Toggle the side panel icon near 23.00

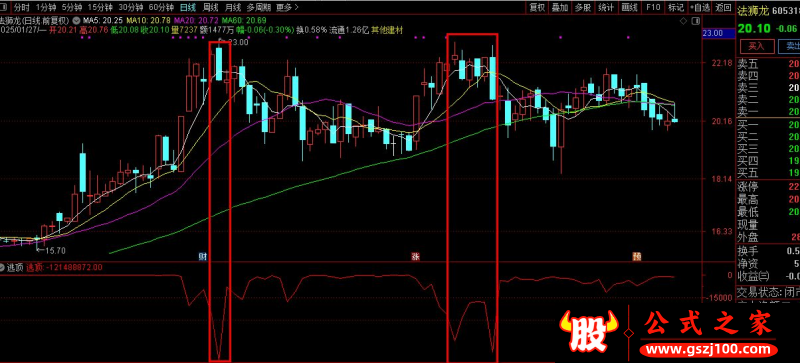pos(696,21)
